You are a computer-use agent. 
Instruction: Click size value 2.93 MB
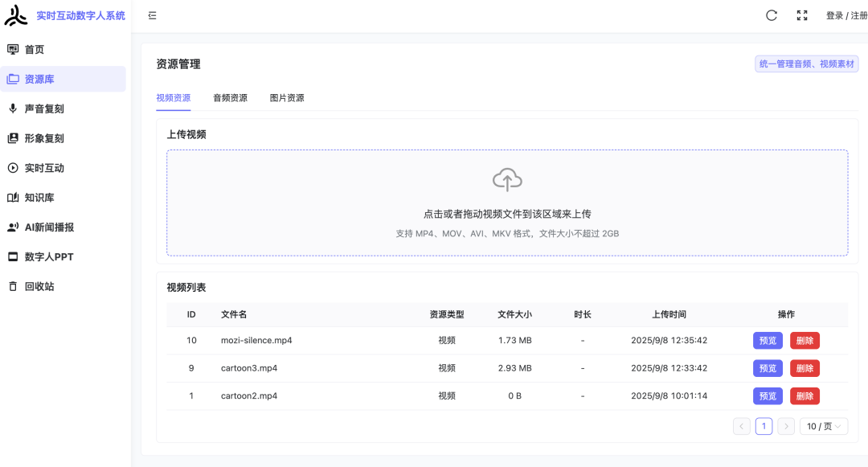coord(515,368)
